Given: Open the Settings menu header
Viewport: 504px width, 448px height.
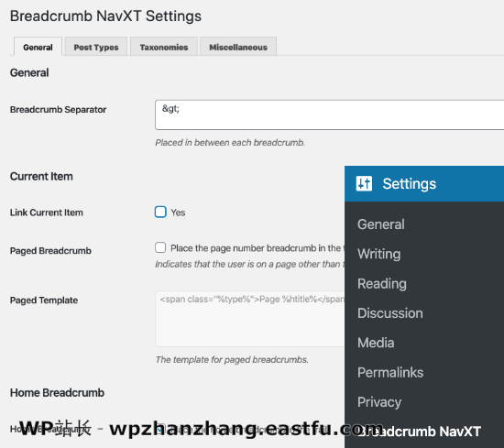Looking at the screenshot, I should pyautogui.click(x=424, y=184).
